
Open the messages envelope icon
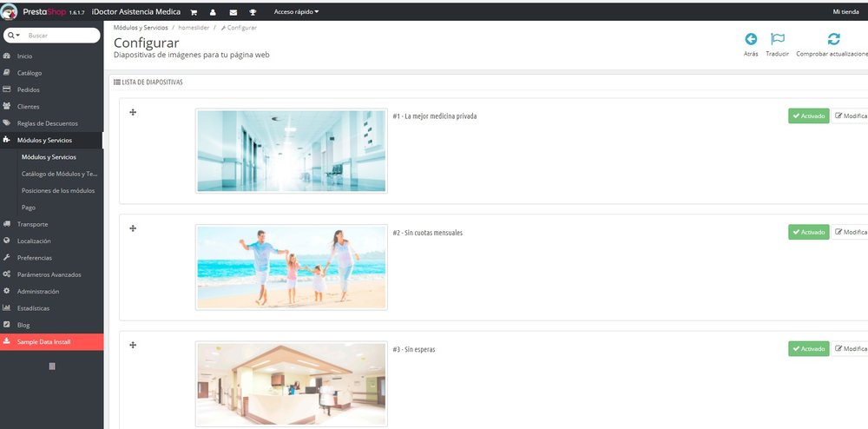tap(233, 12)
